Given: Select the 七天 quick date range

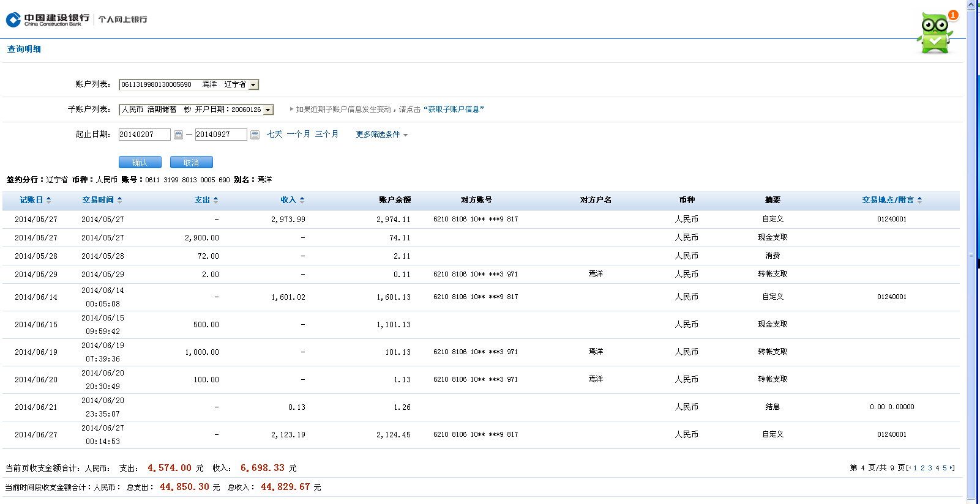Looking at the screenshot, I should click(x=274, y=135).
